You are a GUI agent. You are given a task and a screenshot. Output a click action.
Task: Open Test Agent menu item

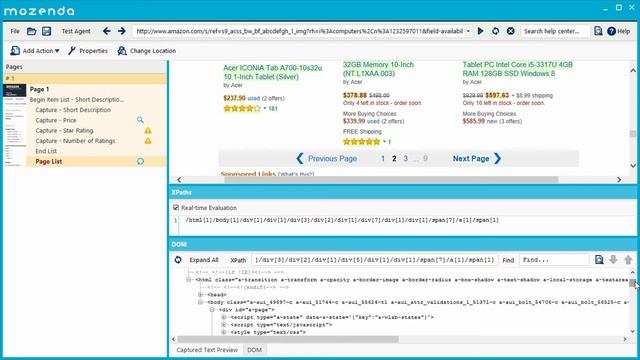pyautogui.click(x=76, y=31)
